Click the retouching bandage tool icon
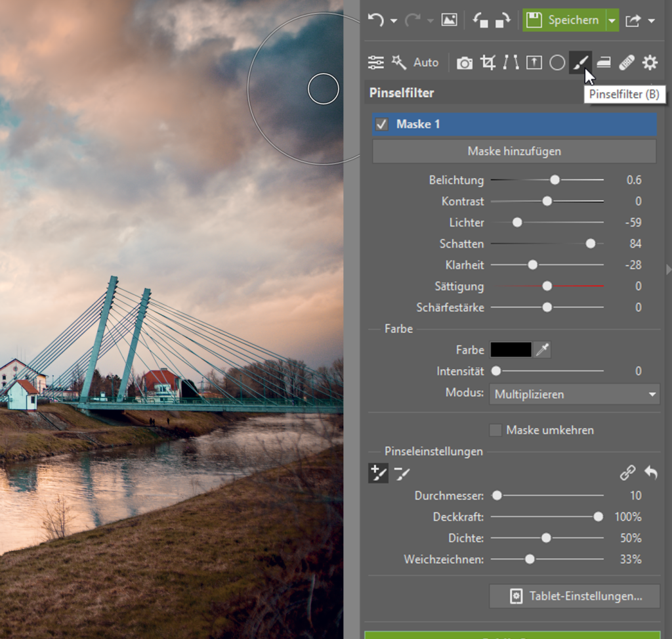The image size is (672, 639). 626,62
